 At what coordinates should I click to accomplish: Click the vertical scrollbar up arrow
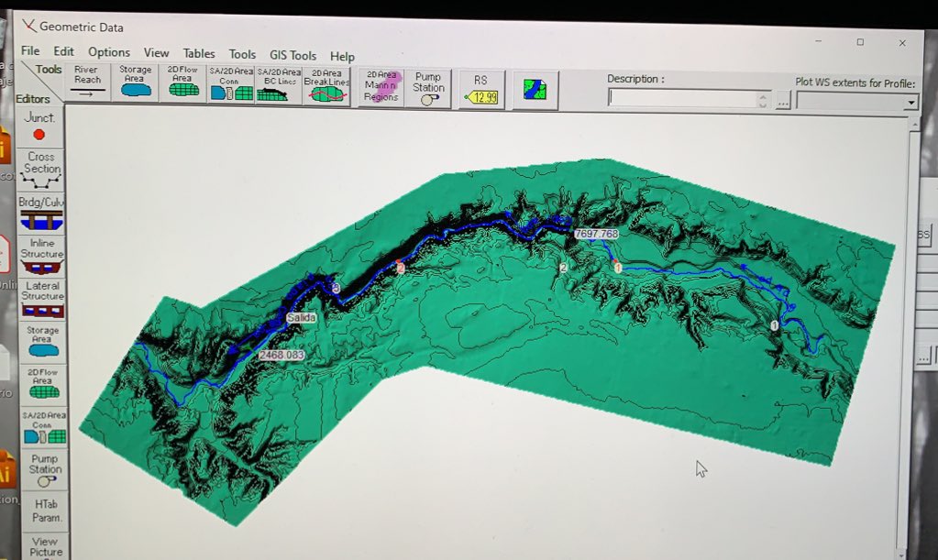[915, 123]
